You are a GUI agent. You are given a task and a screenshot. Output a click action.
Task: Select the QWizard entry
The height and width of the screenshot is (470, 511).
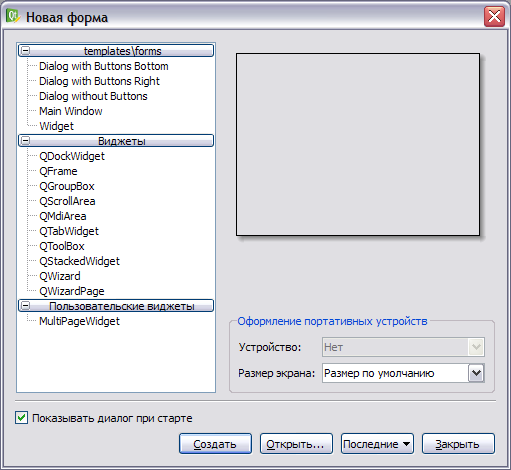tap(60, 276)
